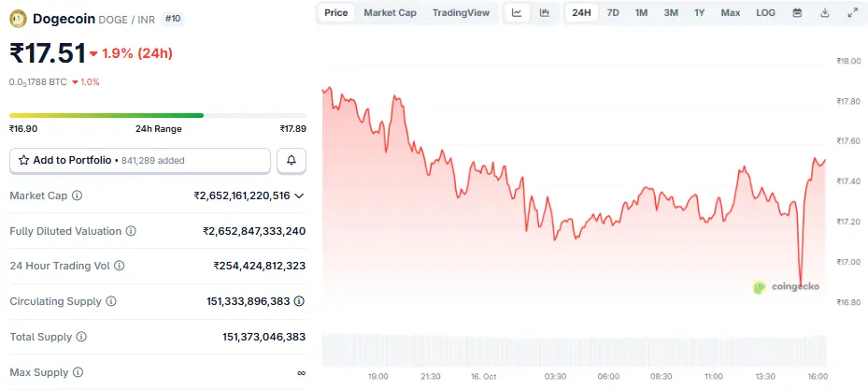
Task: Switch to the TradingView tab
Action: 461,13
